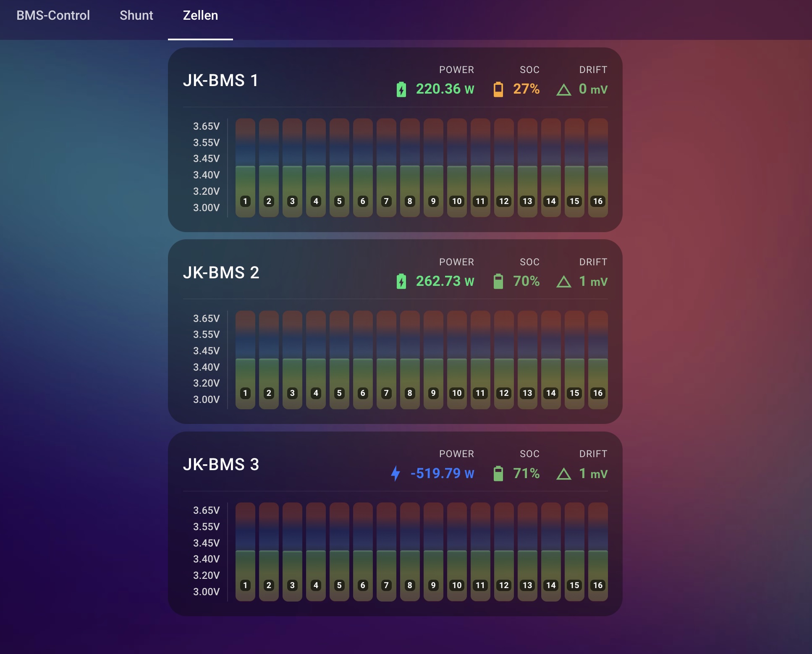Open the Shunt tab
The image size is (812, 654).
(136, 16)
